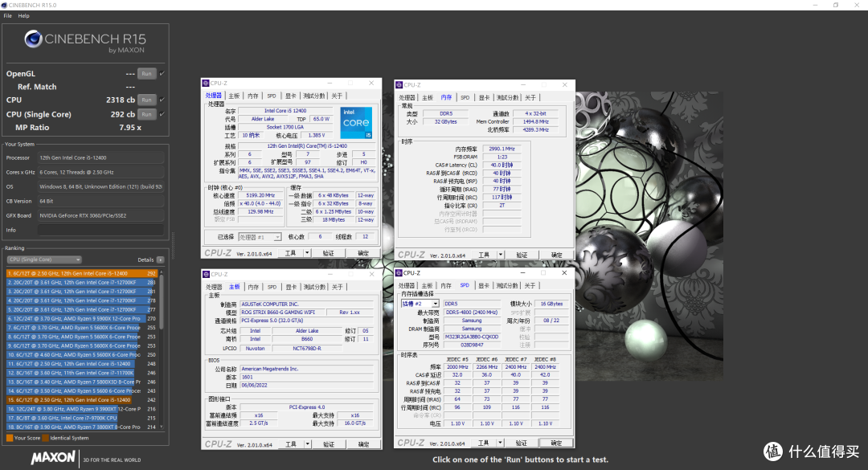Run the CPU (Single Core) benchmark
The width and height of the screenshot is (868, 470).
pyautogui.click(x=147, y=115)
